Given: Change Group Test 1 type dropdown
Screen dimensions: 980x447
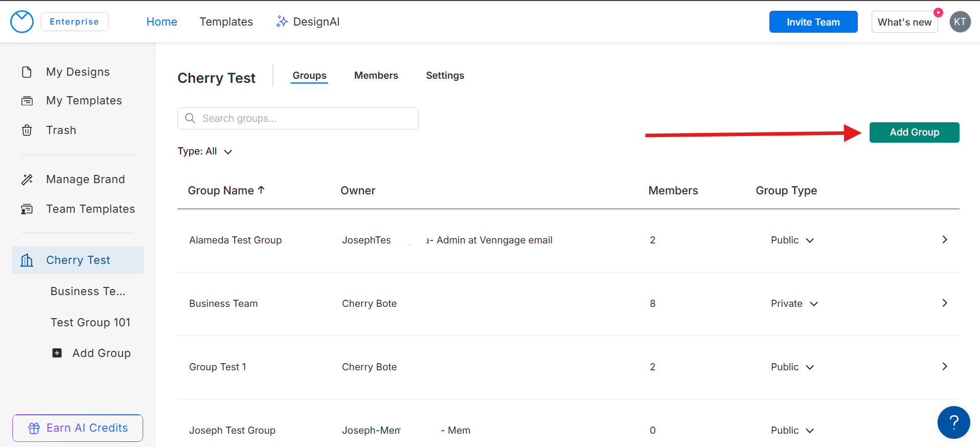Looking at the screenshot, I should (x=792, y=367).
